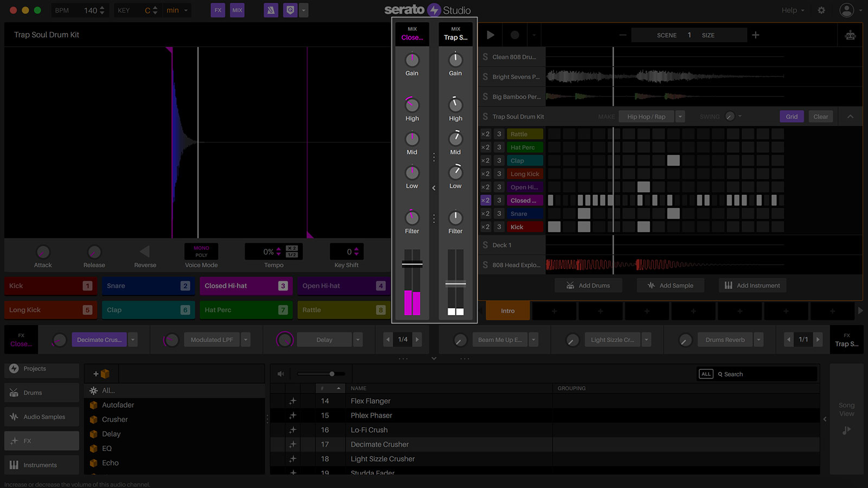Adjust the Release knob

(x=94, y=252)
